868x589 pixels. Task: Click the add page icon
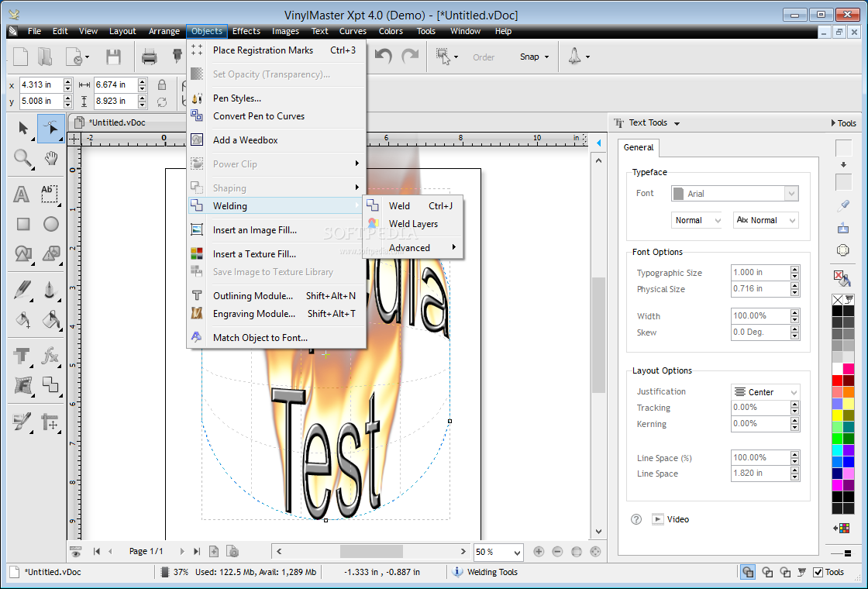(x=214, y=551)
